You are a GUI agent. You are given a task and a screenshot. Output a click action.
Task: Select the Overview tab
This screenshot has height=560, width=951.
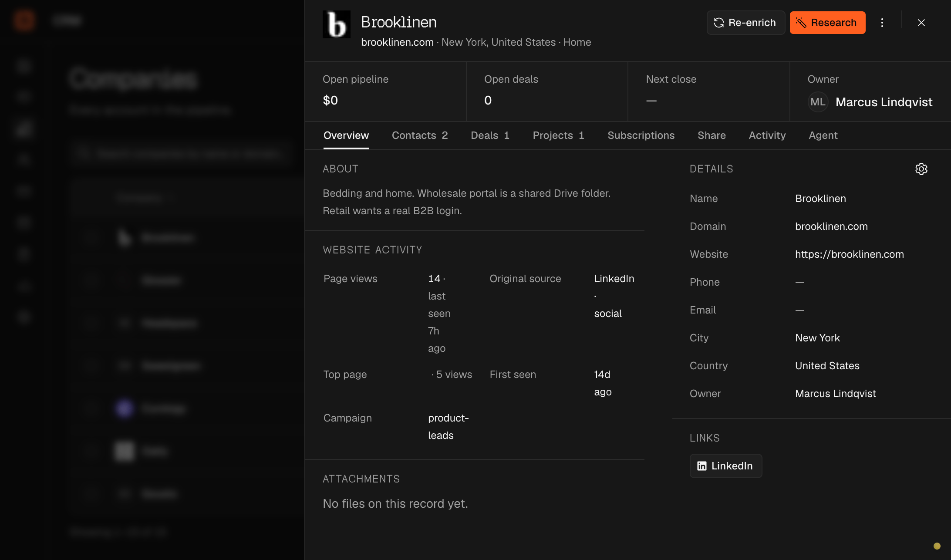[346, 135]
